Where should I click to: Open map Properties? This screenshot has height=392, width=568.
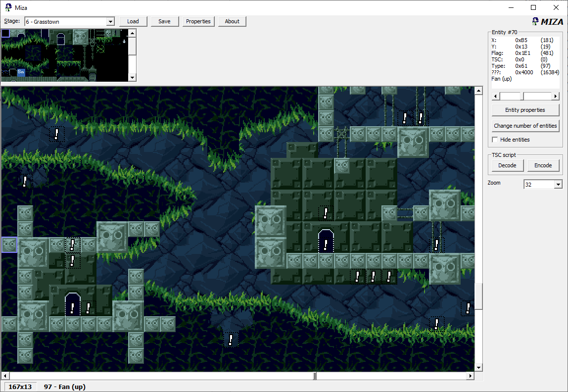pyautogui.click(x=198, y=21)
